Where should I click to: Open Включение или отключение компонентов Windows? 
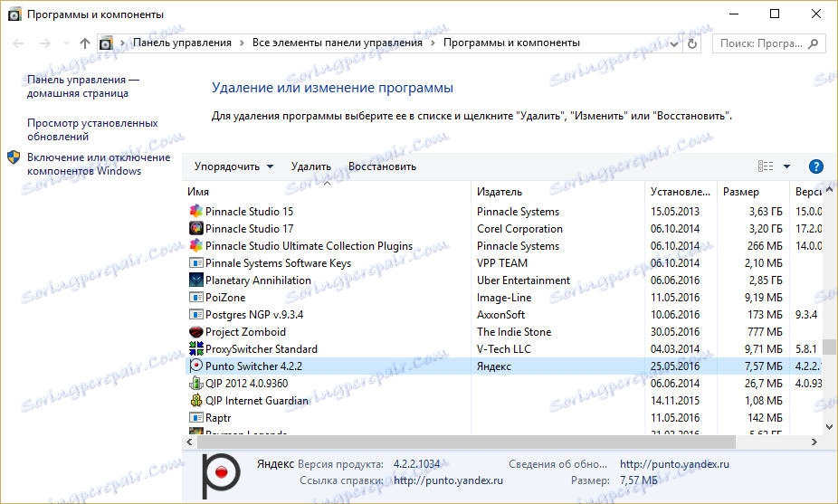99,164
